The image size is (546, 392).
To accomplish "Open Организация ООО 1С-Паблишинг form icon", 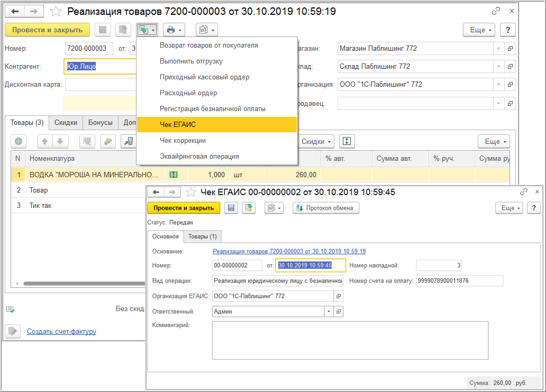I will (x=510, y=84).
